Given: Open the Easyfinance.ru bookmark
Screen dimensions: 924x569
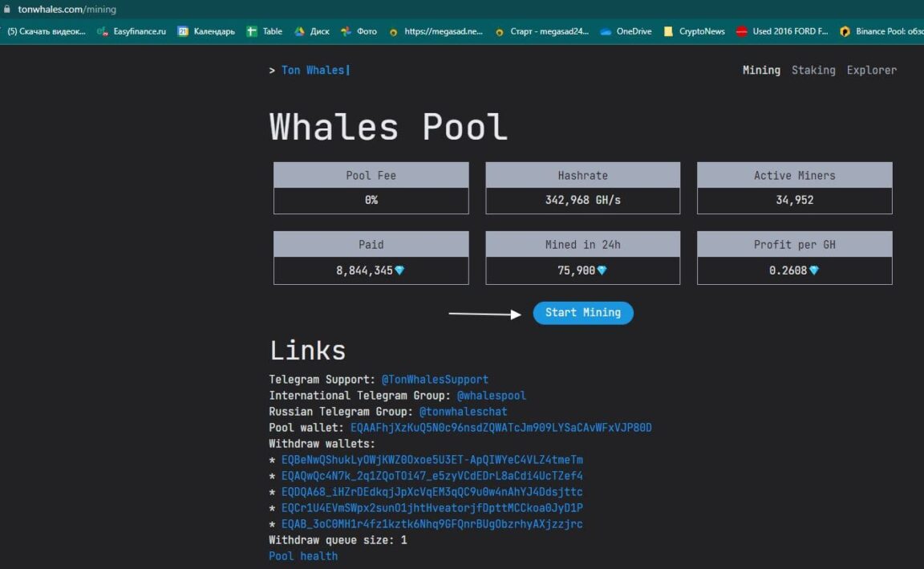Looking at the screenshot, I should pyautogui.click(x=132, y=31).
